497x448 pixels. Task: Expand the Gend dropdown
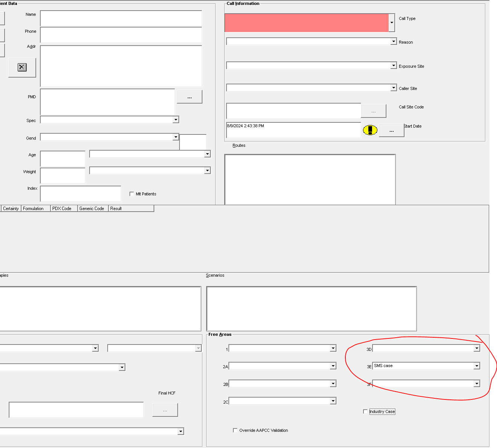coord(176,137)
